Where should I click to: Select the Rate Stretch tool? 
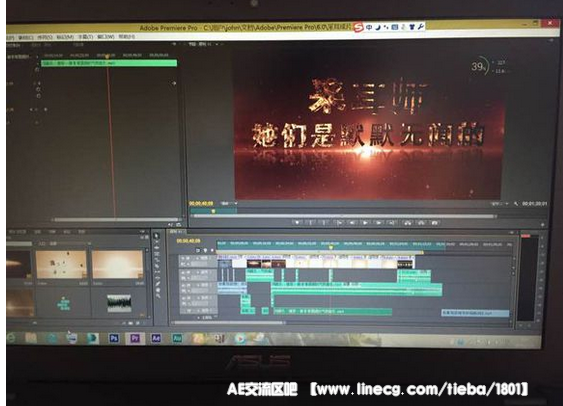(x=157, y=260)
